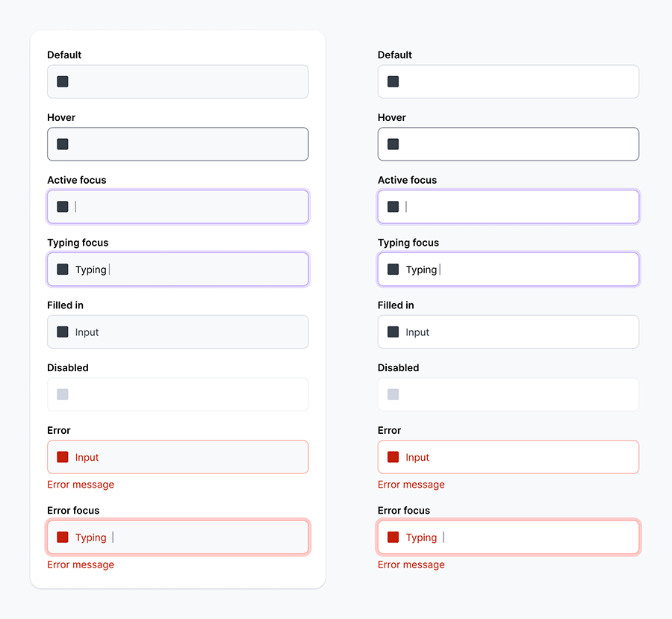
Task: Click the white-filled Active focus input field
Action: 523,207
